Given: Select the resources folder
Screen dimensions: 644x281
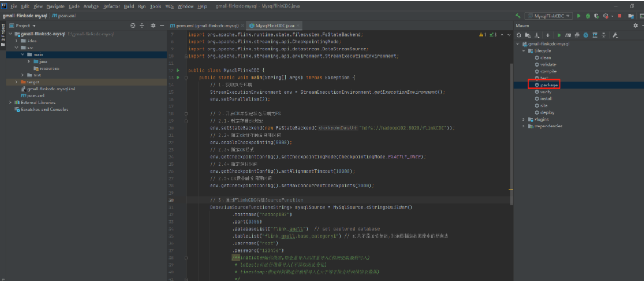Looking at the screenshot, I should click(x=46, y=68).
